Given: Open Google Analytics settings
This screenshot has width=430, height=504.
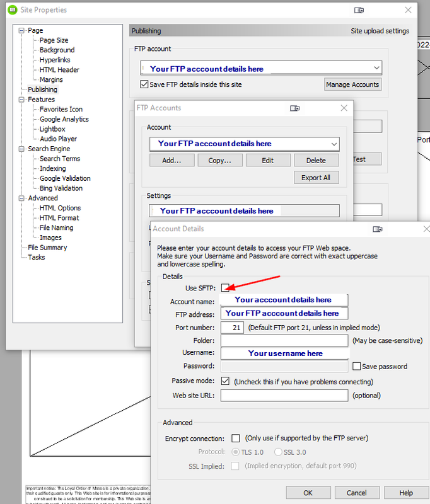Looking at the screenshot, I should [64, 119].
